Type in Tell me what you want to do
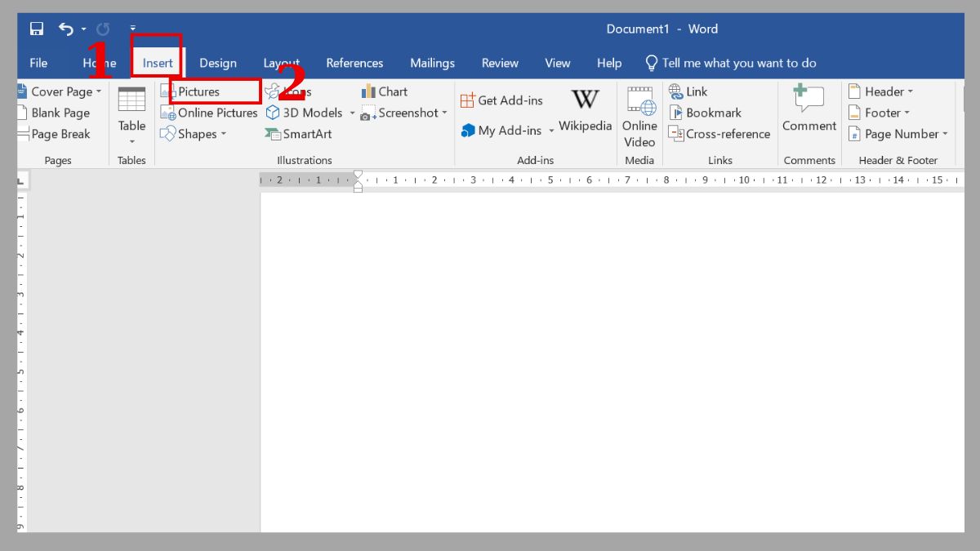This screenshot has width=980, height=551. tap(738, 63)
